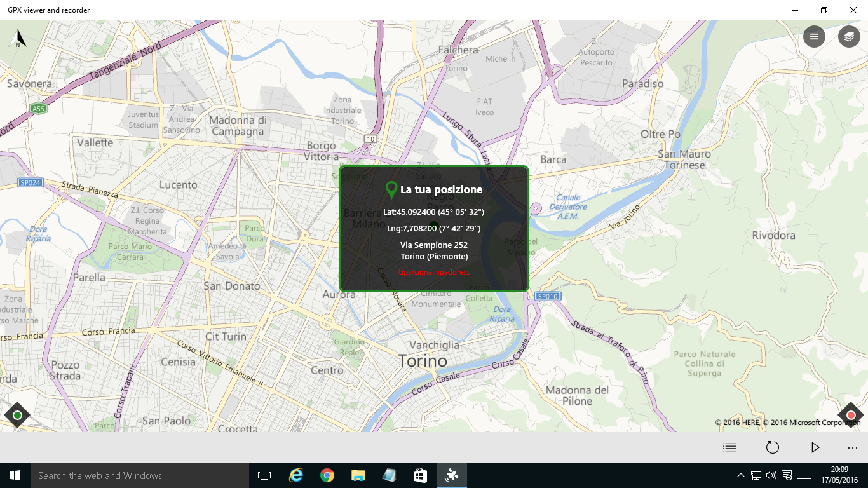This screenshot has height=488, width=868.
Task: Click the 'Parco Mario Carrara' label
Action: [130, 252]
